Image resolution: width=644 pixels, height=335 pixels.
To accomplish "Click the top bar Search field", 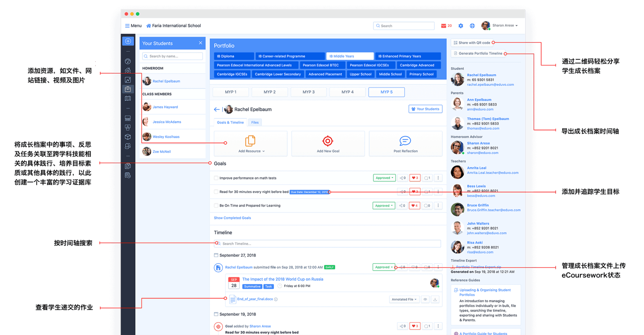I will click(404, 26).
